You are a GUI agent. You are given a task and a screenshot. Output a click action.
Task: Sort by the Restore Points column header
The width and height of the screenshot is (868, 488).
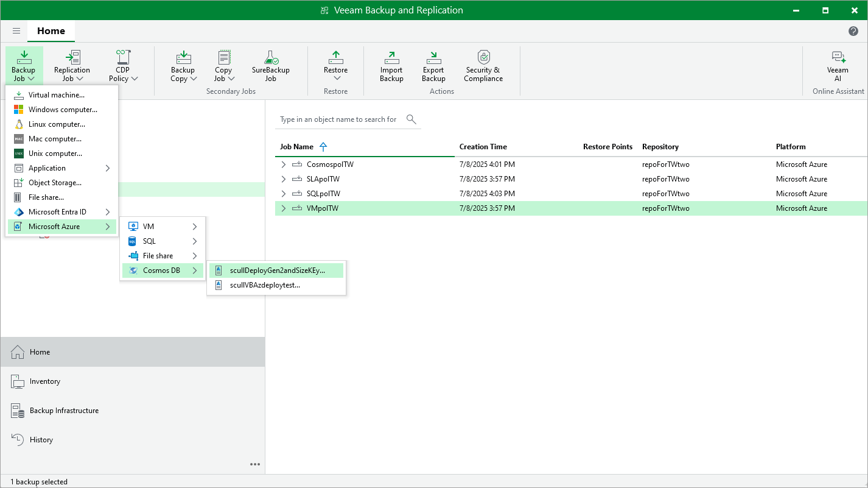point(607,147)
